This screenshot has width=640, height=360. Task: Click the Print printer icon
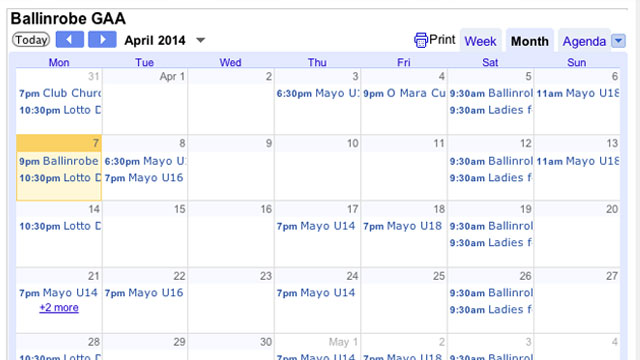coord(420,40)
